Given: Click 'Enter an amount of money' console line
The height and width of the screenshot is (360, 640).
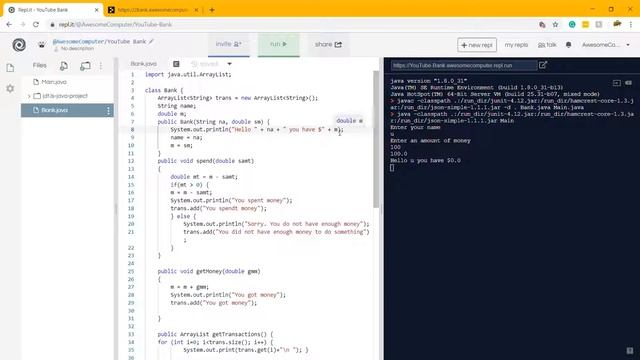Looking at the screenshot, I should coord(430,140).
